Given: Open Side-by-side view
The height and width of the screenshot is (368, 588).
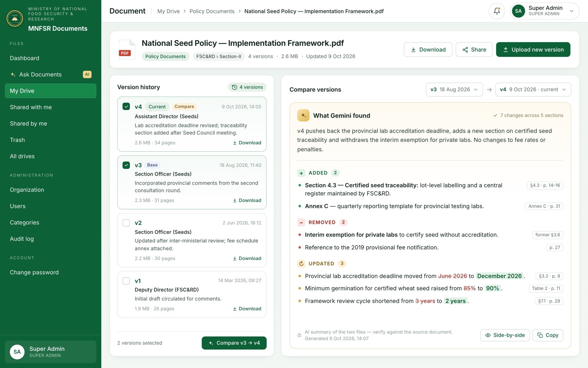Looking at the screenshot, I should pyautogui.click(x=505, y=335).
